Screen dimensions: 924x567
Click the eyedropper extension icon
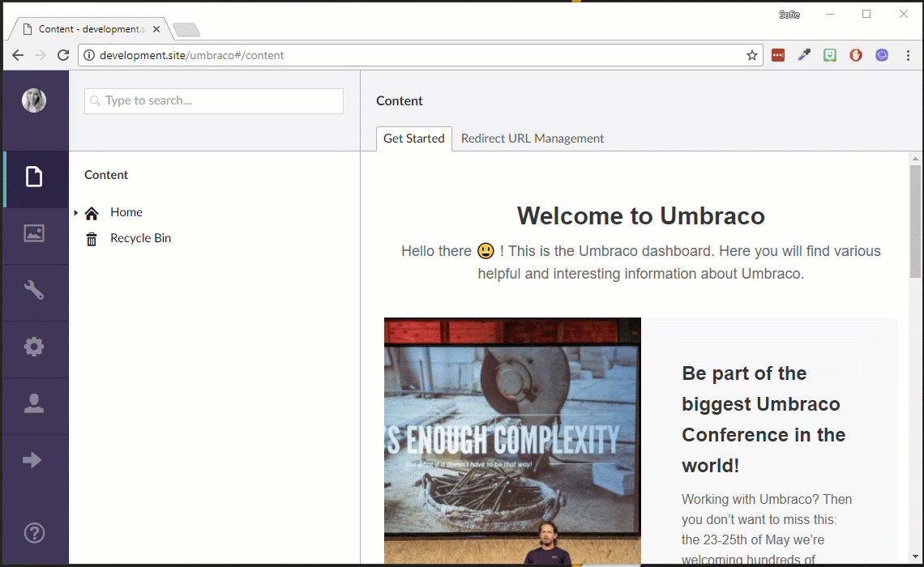pyautogui.click(x=804, y=55)
